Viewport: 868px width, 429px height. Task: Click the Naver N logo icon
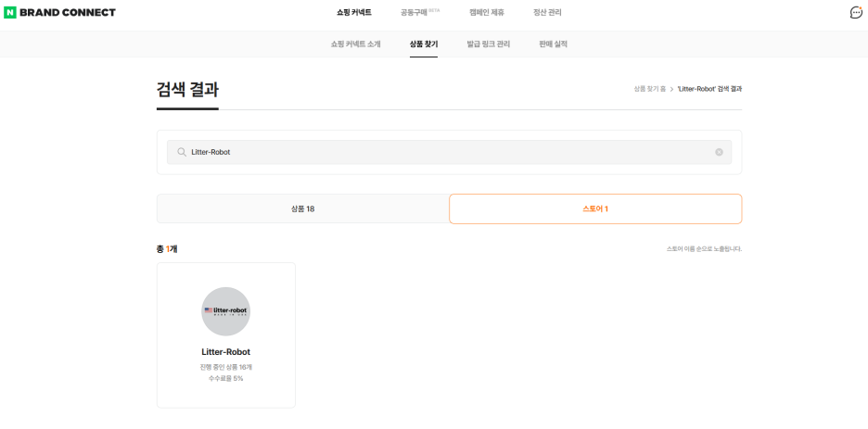(x=10, y=12)
